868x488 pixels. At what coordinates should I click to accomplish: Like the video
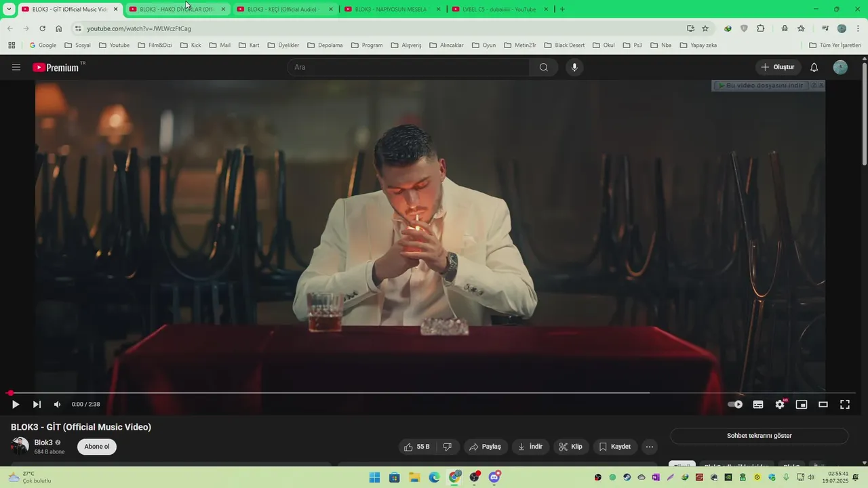pos(416,447)
